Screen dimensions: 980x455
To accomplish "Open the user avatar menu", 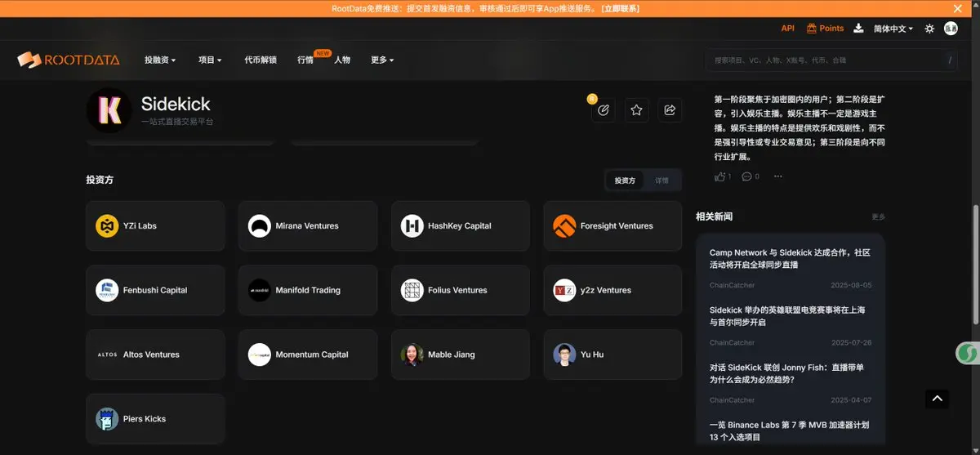I will pos(951,28).
